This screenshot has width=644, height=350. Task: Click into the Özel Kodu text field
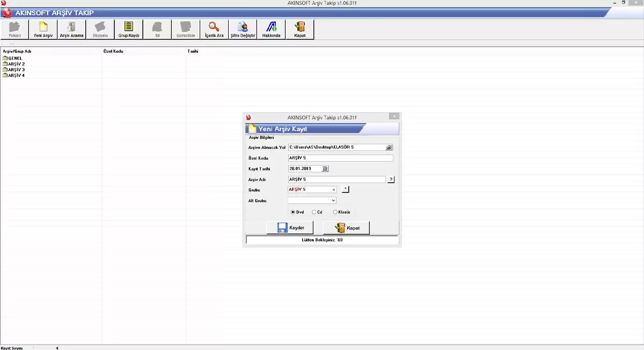[x=340, y=158]
